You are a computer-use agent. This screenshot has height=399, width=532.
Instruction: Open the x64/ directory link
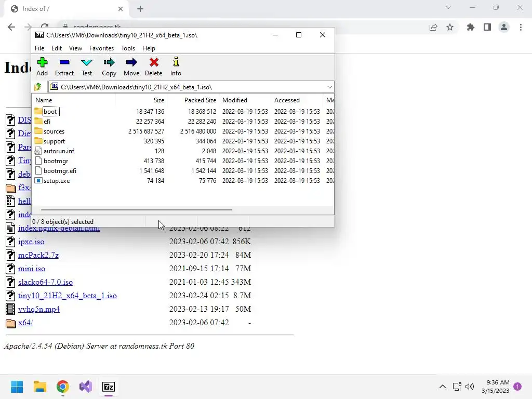pyautogui.click(x=25, y=323)
